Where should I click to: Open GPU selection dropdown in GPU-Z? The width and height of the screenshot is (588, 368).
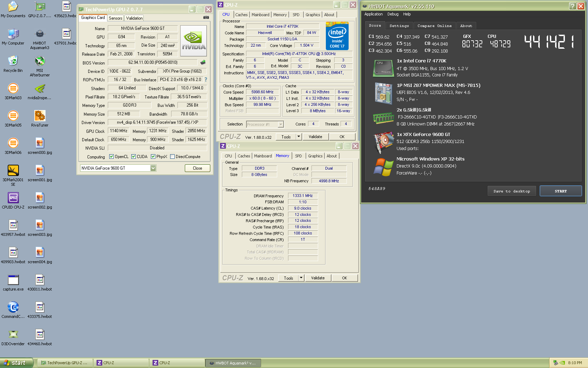coord(153,168)
